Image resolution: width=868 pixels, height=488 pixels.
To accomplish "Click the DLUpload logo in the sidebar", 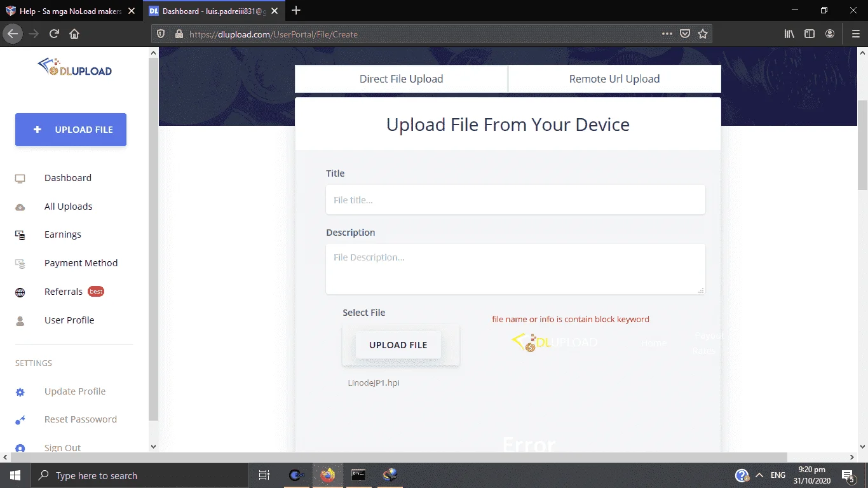I will tap(74, 68).
